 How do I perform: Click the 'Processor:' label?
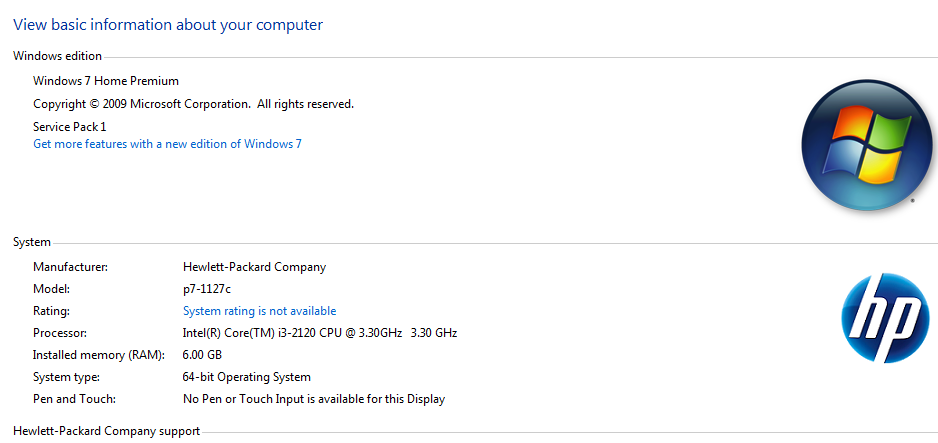60,333
